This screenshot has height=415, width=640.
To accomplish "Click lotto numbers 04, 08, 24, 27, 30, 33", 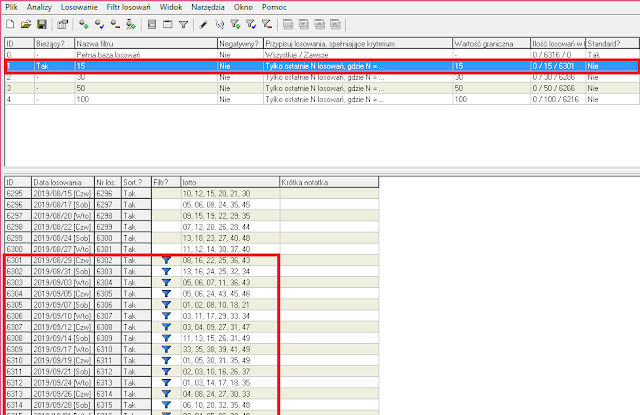I will point(230,393).
